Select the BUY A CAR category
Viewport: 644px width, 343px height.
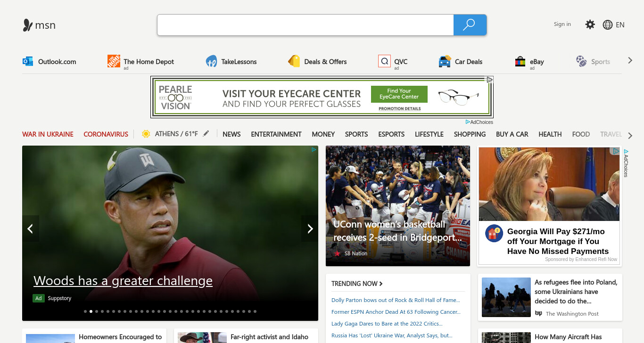click(512, 134)
